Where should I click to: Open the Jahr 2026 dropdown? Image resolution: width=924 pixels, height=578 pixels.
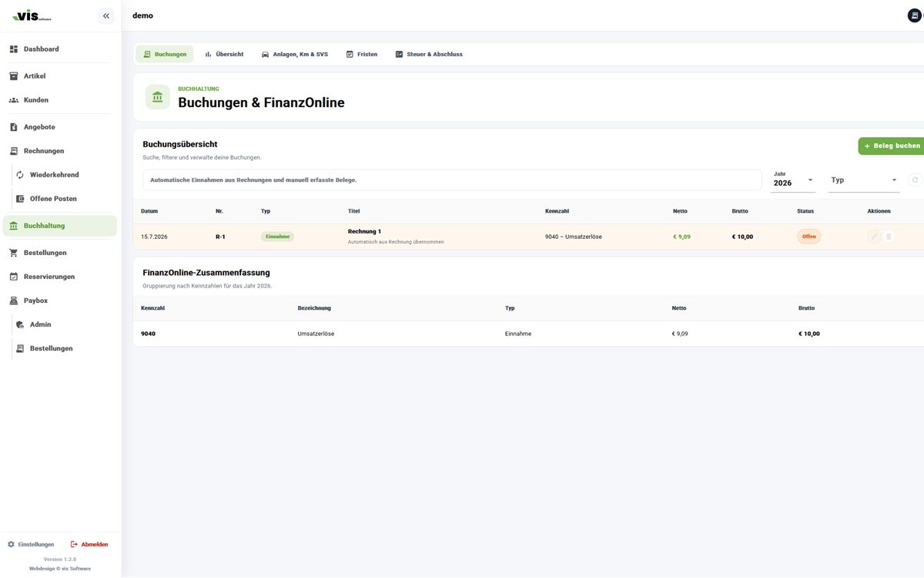[794, 180]
